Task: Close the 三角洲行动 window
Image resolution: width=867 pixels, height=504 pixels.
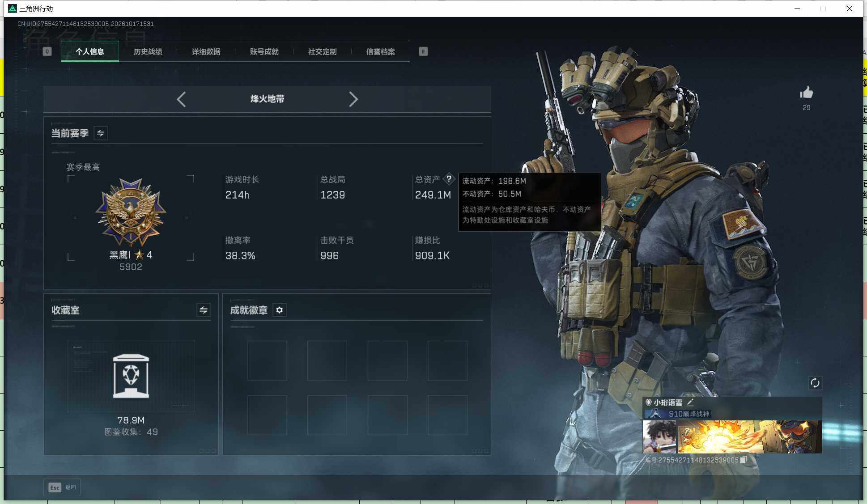Action: pos(849,8)
